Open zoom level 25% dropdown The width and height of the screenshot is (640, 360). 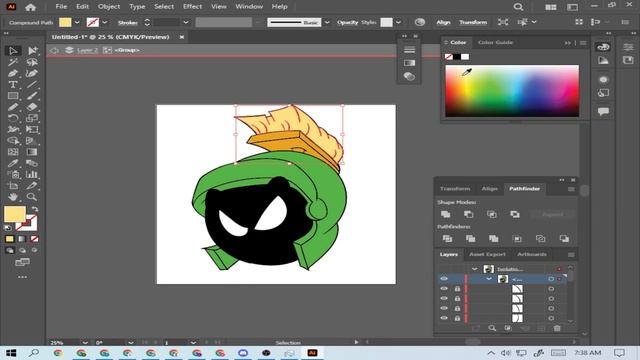pyautogui.click(x=85, y=342)
